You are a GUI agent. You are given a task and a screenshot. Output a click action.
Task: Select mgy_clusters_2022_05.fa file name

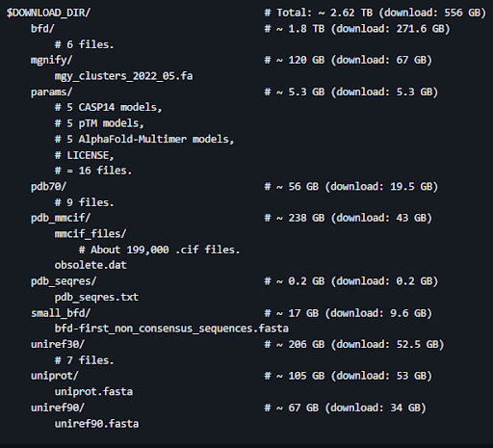coord(123,76)
